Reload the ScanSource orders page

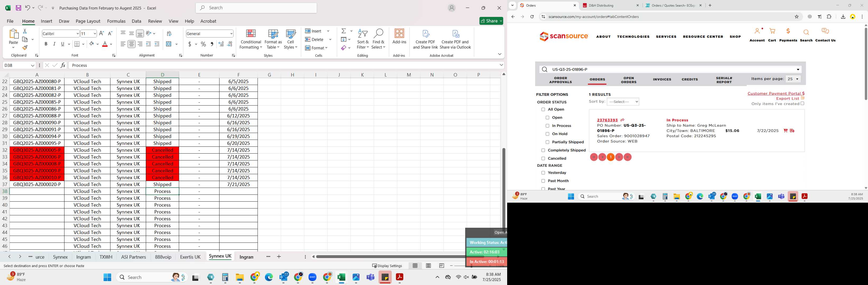click(532, 17)
